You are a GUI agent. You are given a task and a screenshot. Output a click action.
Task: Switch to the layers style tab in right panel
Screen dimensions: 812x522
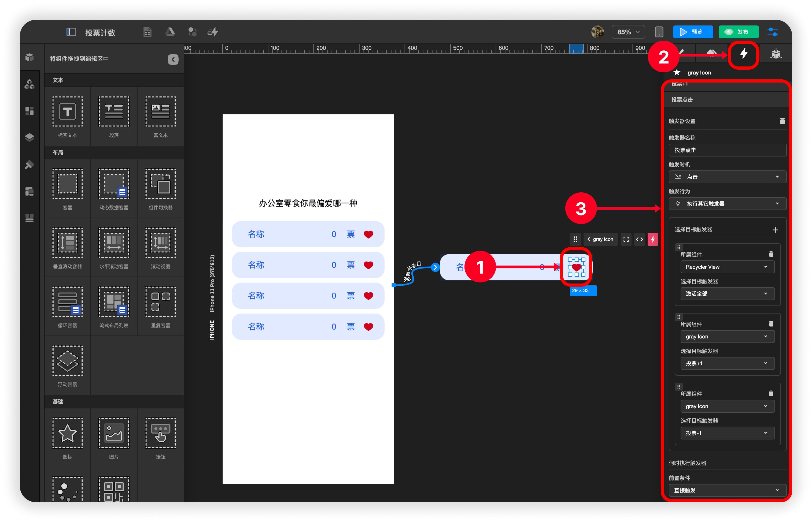711,53
